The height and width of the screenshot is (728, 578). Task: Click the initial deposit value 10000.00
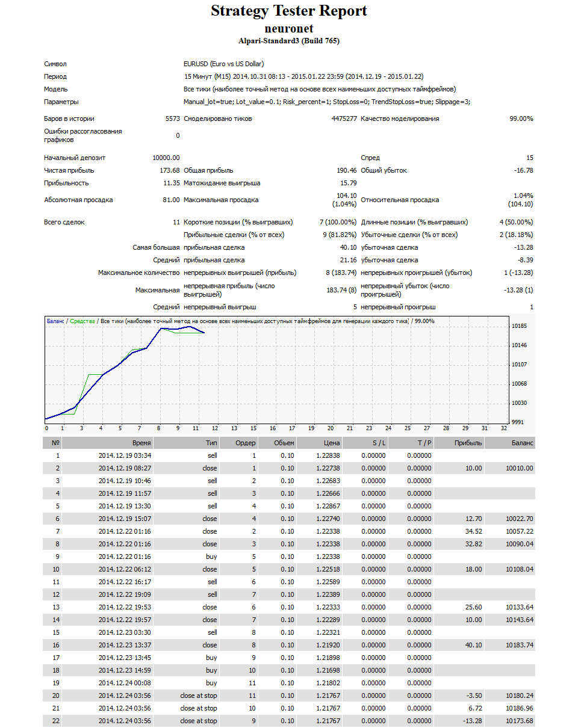tap(166, 158)
